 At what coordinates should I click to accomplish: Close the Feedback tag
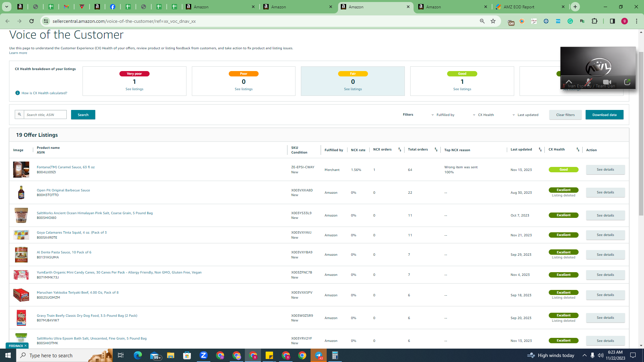pyautogui.click(x=25, y=346)
